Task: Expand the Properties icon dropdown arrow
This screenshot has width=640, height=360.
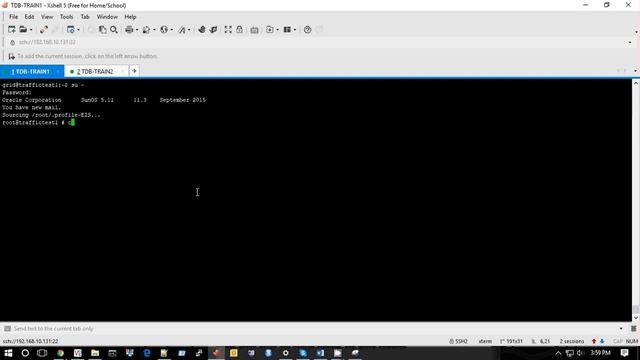Action: [78, 30]
